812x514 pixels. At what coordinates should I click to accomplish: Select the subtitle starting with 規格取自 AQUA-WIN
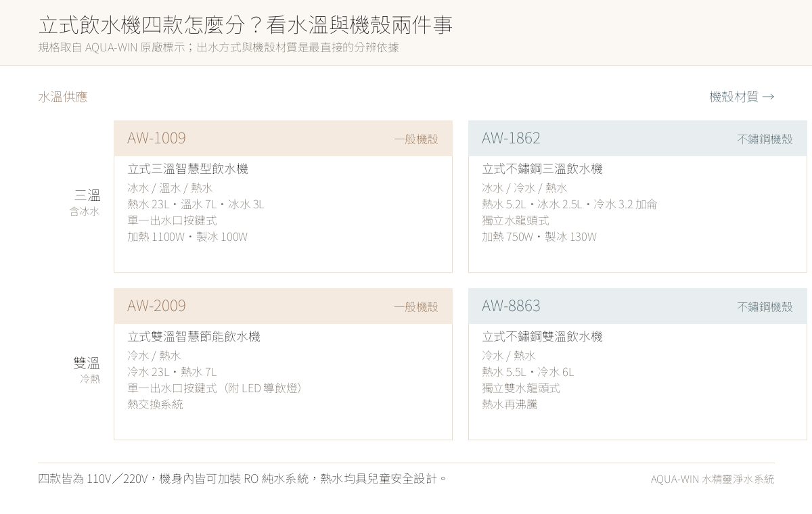pyautogui.click(x=219, y=47)
